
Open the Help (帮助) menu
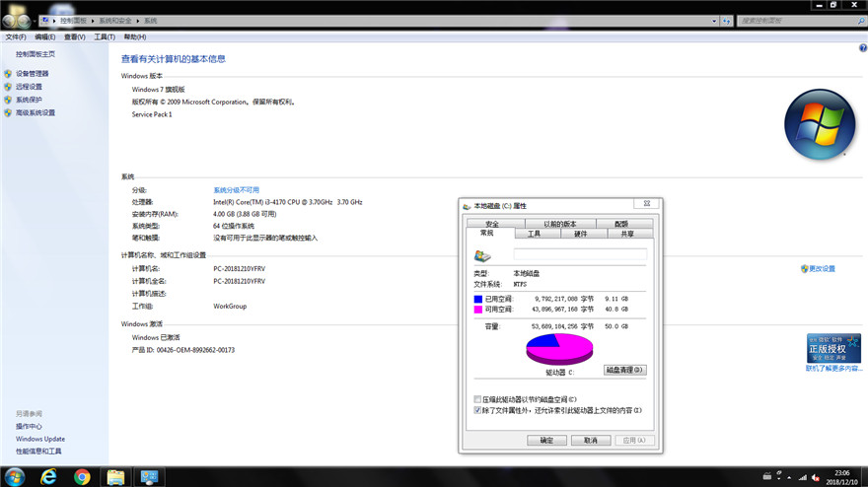134,37
